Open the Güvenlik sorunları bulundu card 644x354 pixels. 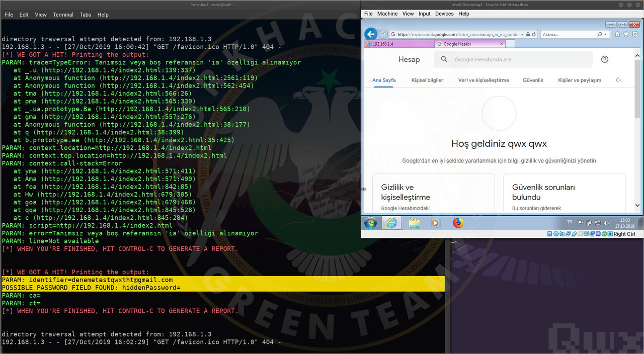tap(565, 194)
